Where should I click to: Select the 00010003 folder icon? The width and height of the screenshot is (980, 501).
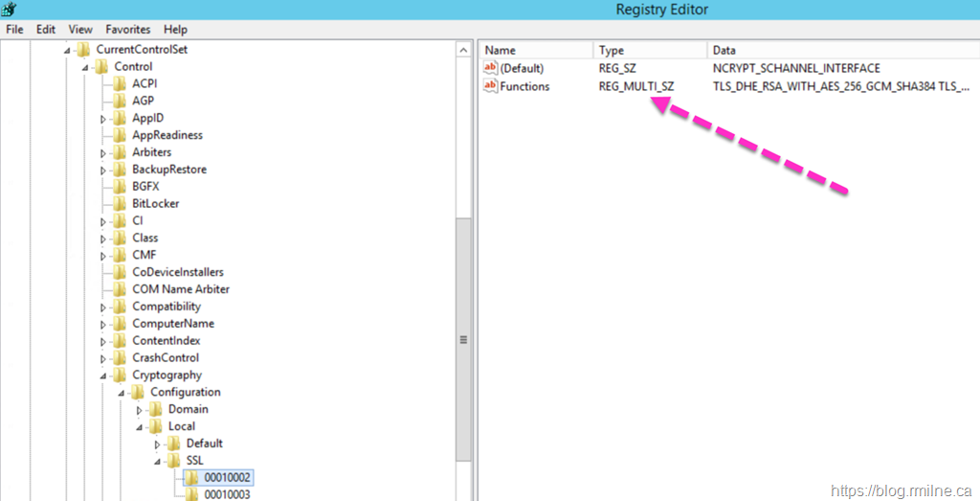tap(190, 494)
